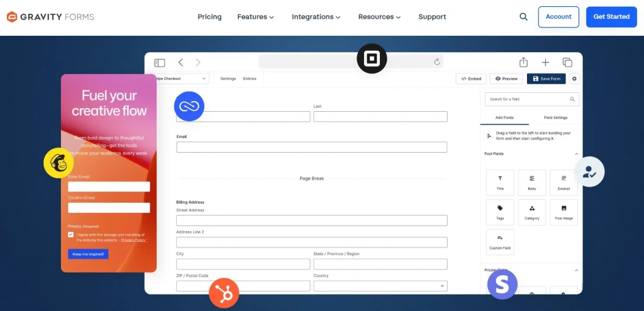Screen dimensions: 644x311
Task: Click the Street Address input
Action: tap(312, 221)
